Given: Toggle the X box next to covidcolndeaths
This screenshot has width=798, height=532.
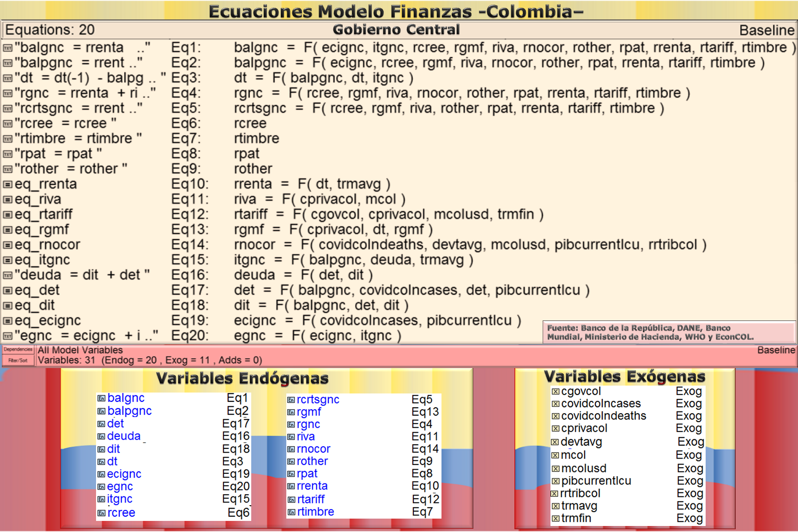Looking at the screenshot, I should pyautogui.click(x=556, y=417).
